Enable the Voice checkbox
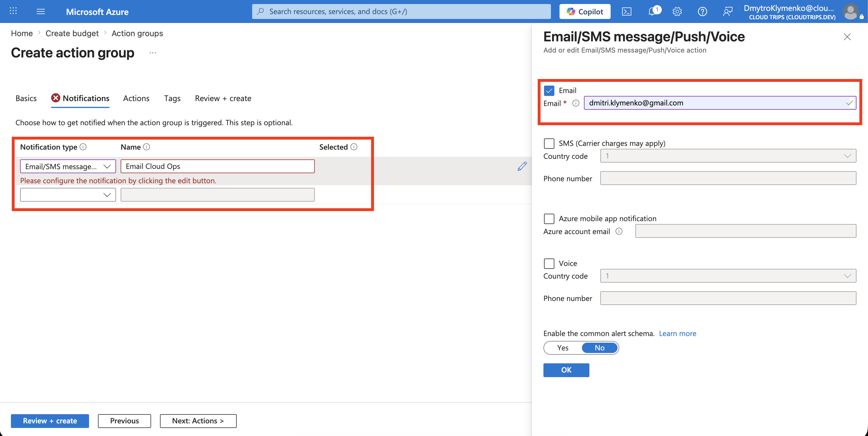The width and height of the screenshot is (868, 436). coord(549,263)
